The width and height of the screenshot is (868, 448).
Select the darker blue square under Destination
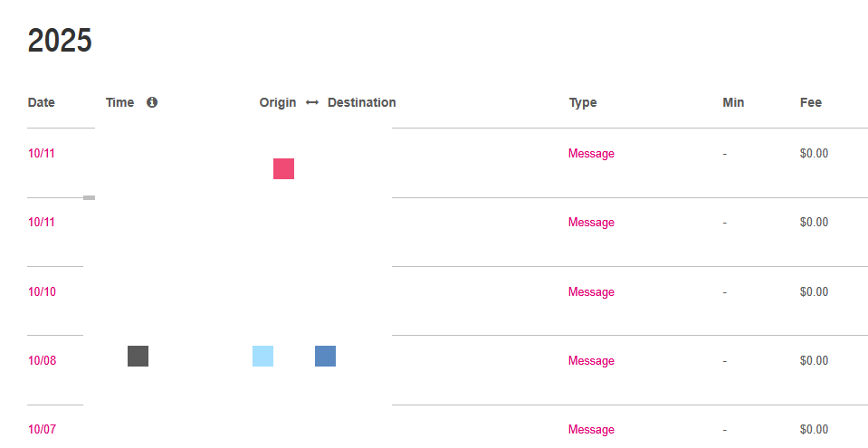coord(325,356)
